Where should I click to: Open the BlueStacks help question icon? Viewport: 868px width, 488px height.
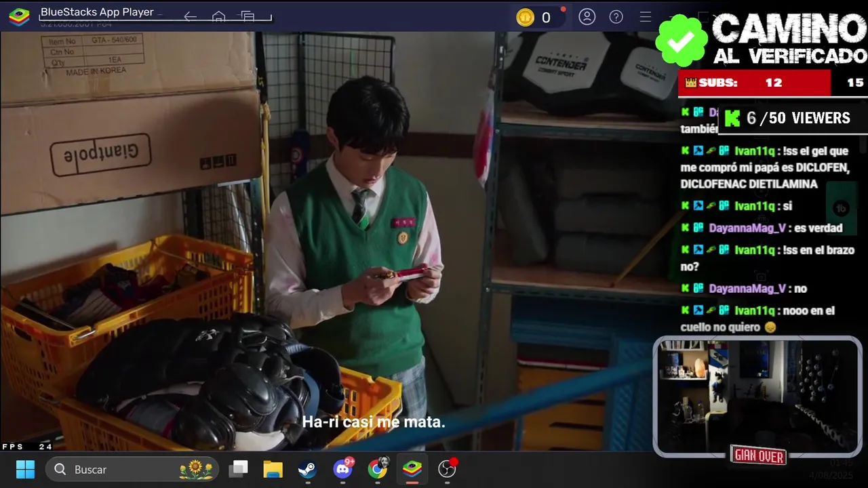coord(616,17)
